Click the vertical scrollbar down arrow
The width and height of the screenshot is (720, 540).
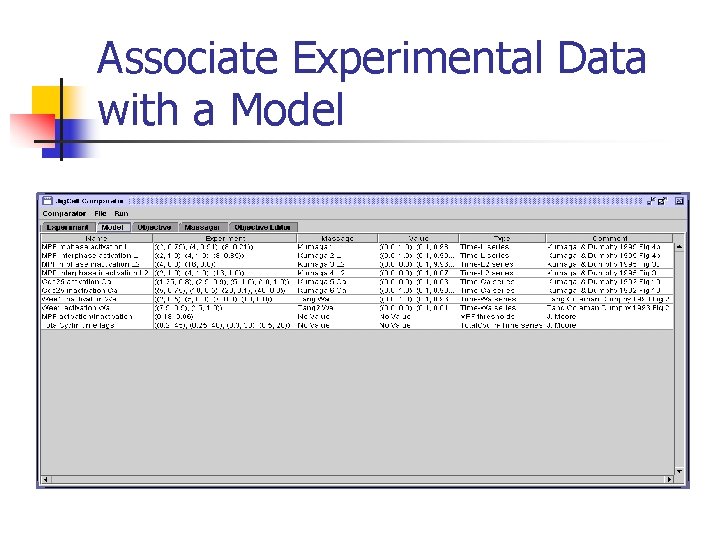coord(679,471)
